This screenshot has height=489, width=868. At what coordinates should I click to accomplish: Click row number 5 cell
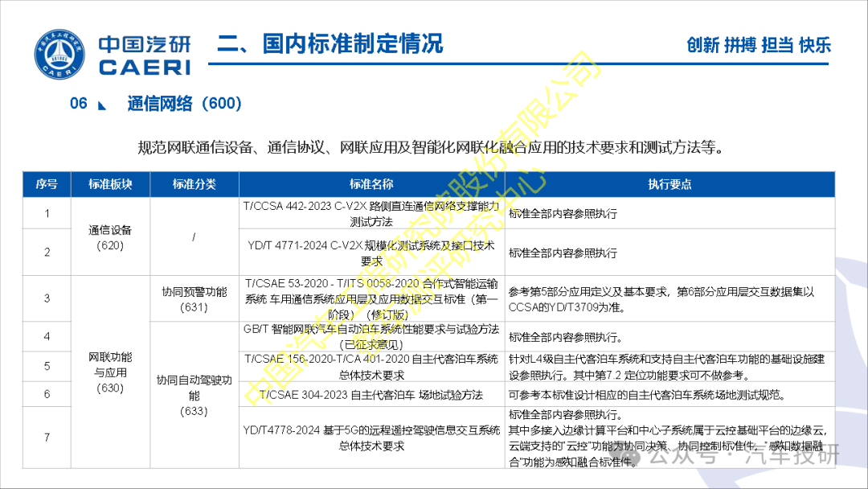tap(47, 366)
